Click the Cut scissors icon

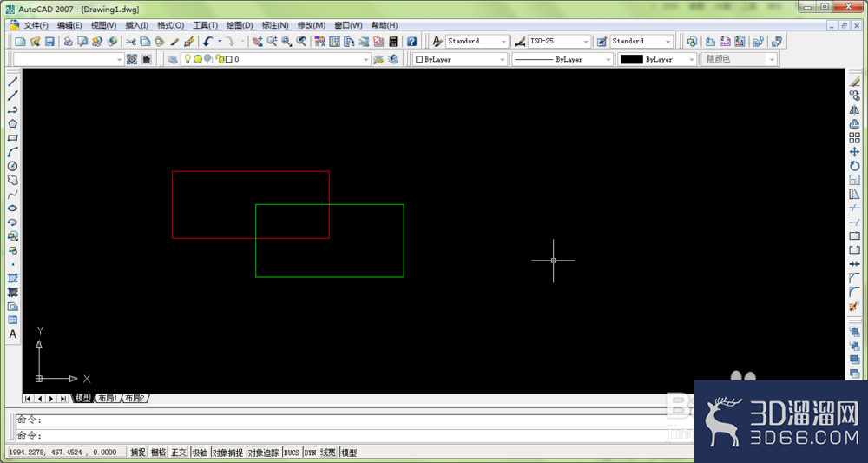coord(131,42)
